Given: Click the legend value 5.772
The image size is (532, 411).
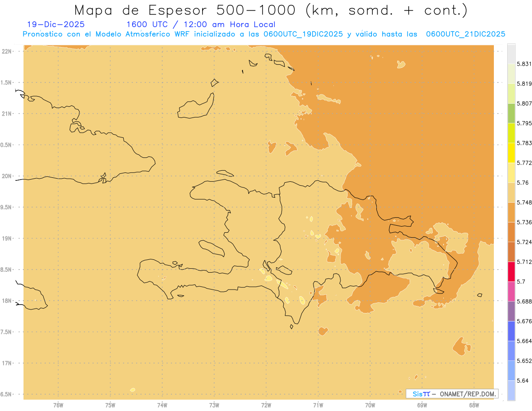Looking at the screenshot, I should point(524,163).
